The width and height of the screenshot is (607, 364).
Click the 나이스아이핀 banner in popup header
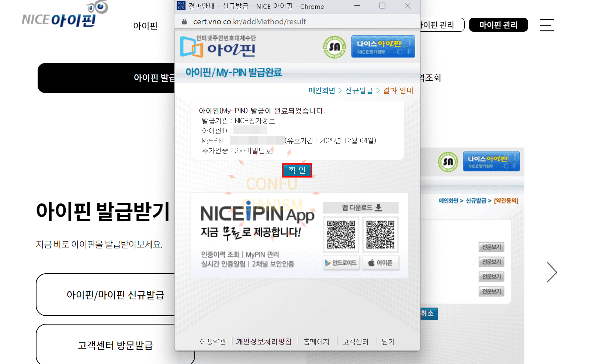[383, 46]
